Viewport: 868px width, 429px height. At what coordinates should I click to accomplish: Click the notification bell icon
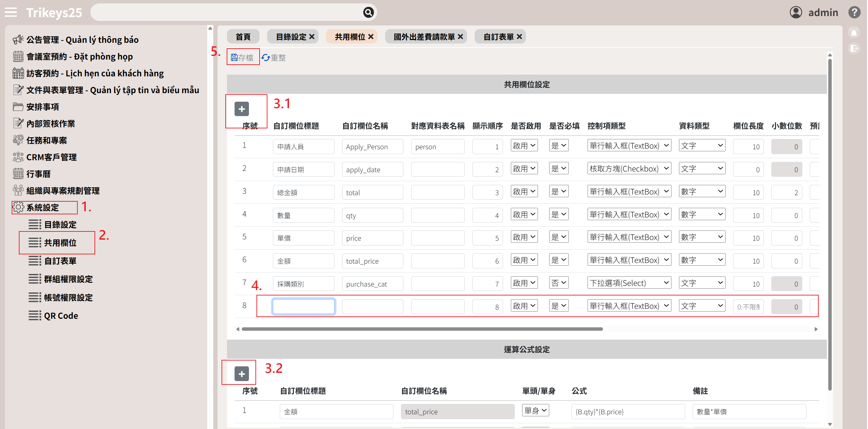tap(854, 33)
